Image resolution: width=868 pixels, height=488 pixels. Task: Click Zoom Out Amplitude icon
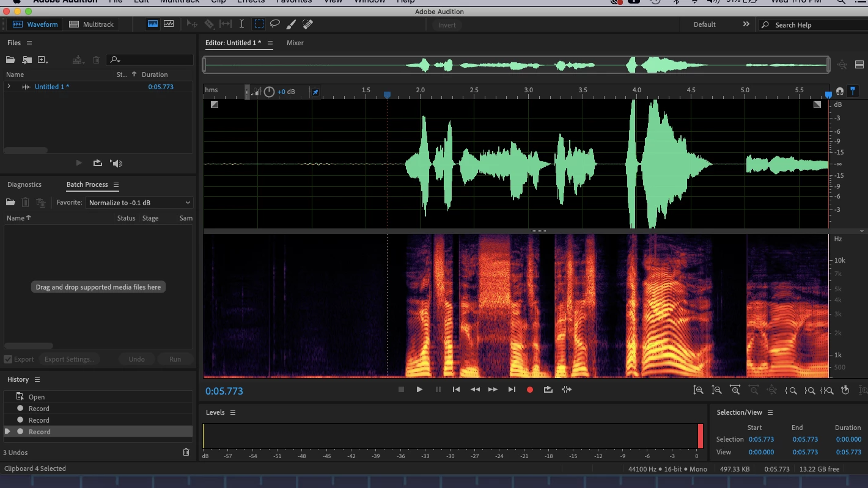[717, 390]
